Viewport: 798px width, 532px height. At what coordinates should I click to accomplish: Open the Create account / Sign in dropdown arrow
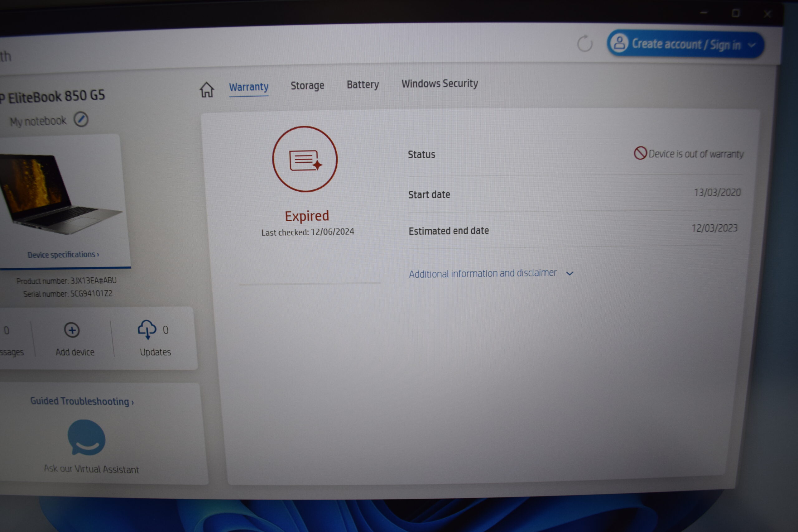click(752, 45)
